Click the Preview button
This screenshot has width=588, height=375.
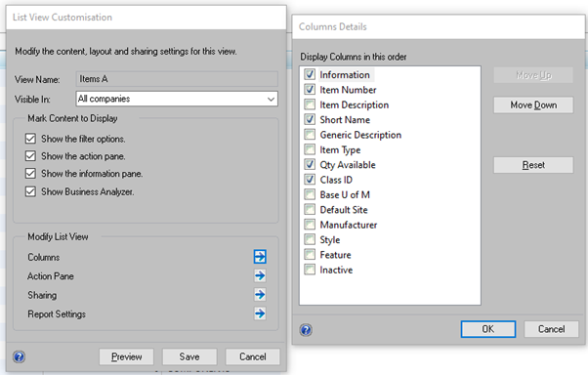coord(126,356)
